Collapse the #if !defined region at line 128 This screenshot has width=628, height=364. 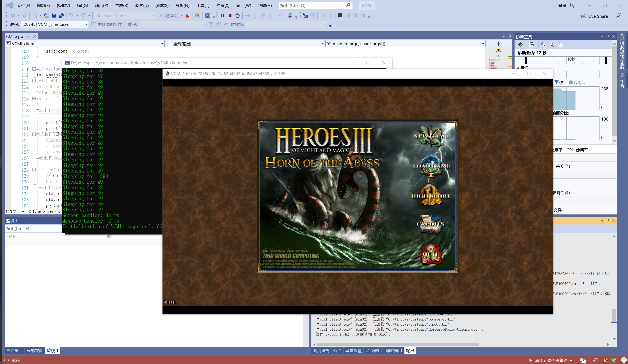[34, 170]
